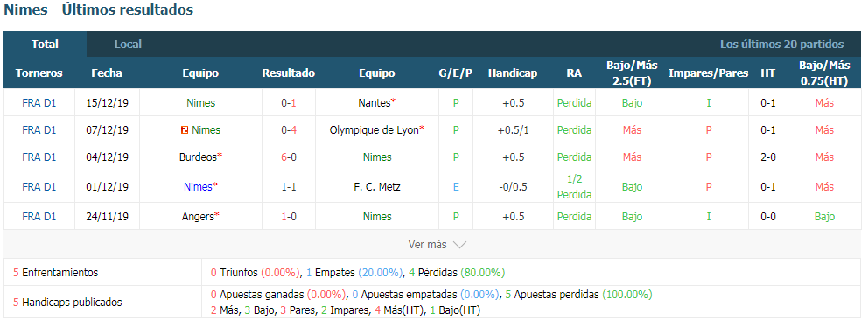Switch to the Local tab

click(128, 45)
